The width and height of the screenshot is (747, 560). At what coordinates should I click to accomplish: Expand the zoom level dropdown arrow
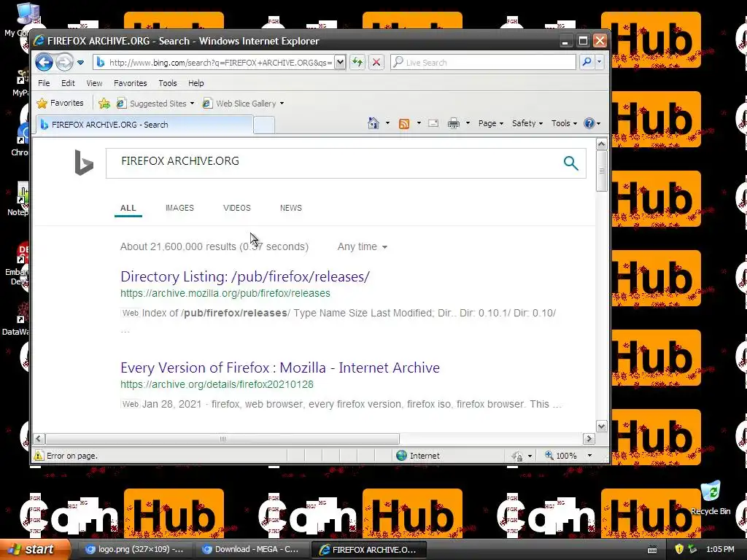589,456
